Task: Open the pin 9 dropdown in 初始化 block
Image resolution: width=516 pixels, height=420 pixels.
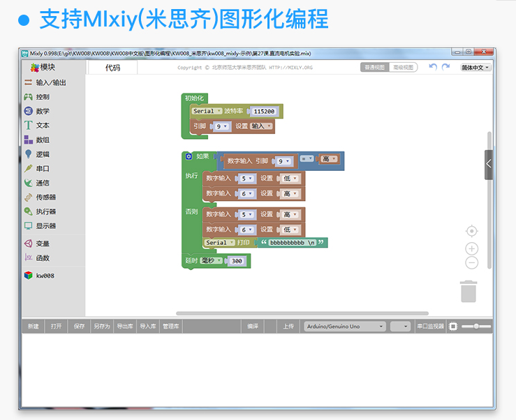Action: 222,126
